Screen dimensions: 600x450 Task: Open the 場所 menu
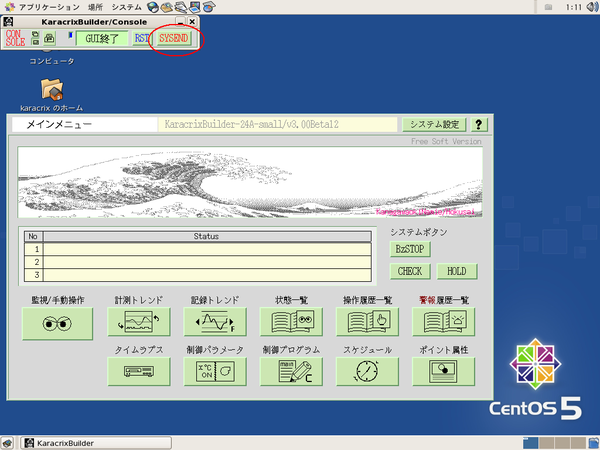click(x=95, y=7)
